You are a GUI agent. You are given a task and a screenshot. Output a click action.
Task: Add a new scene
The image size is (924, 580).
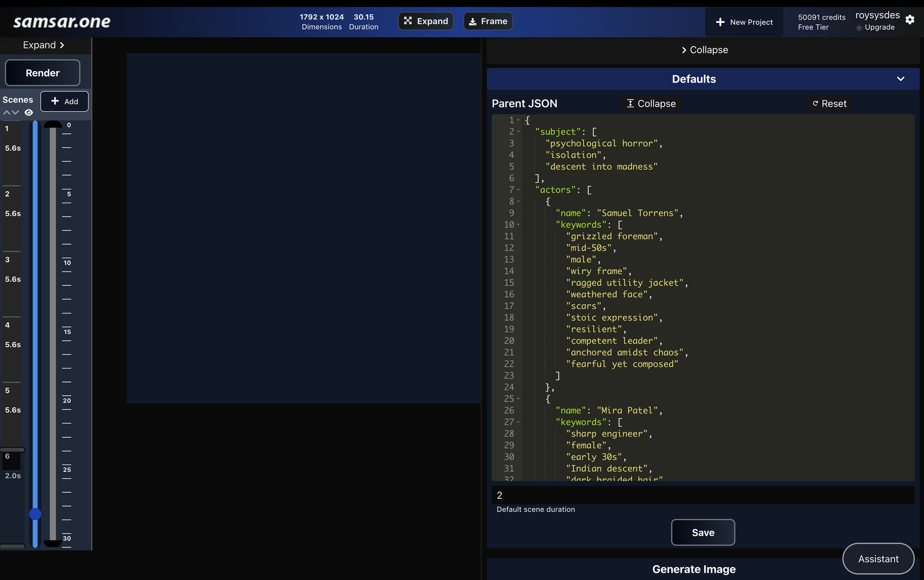pyautogui.click(x=64, y=102)
